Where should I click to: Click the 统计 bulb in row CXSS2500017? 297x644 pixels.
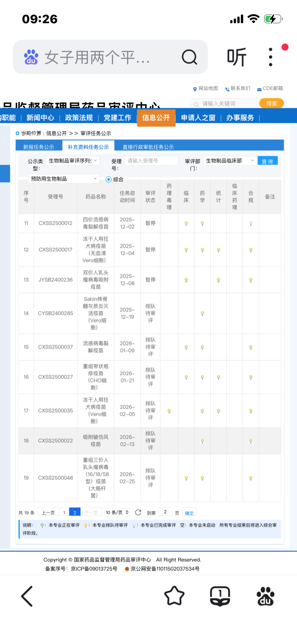click(218, 250)
